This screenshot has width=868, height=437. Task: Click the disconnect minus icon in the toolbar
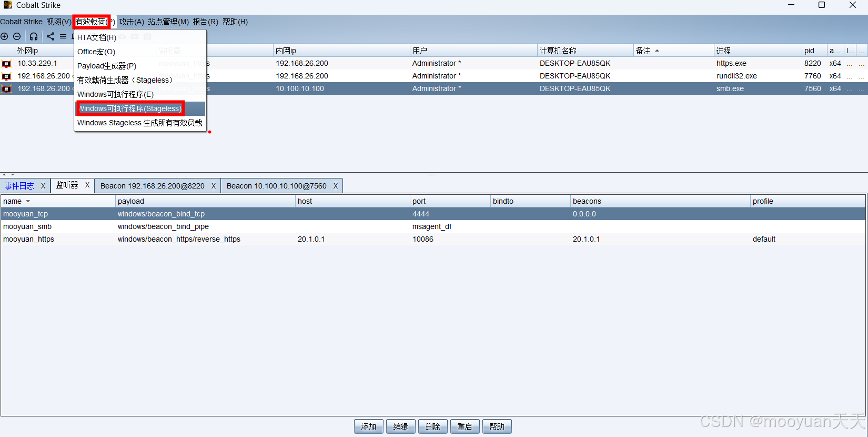pyautogui.click(x=17, y=36)
